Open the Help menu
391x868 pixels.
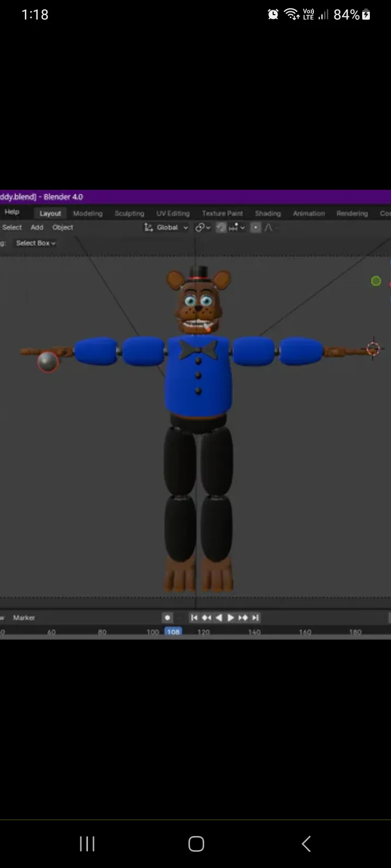(12, 212)
